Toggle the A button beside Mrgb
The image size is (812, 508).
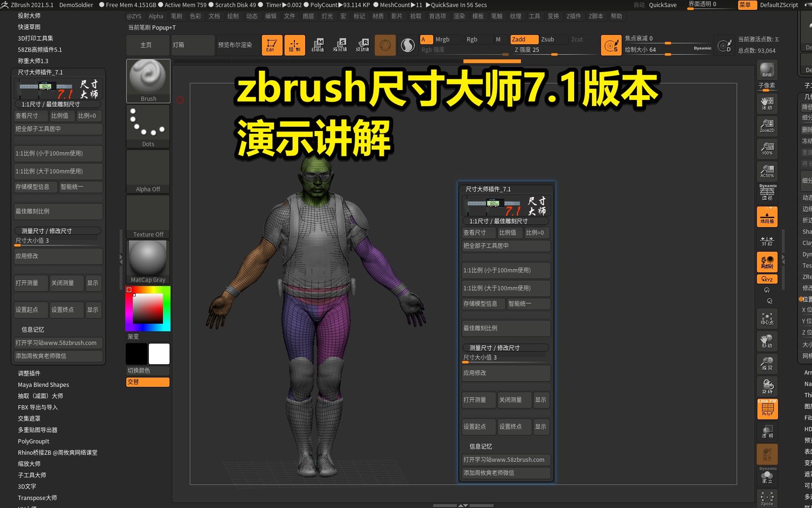(x=426, y=40)
